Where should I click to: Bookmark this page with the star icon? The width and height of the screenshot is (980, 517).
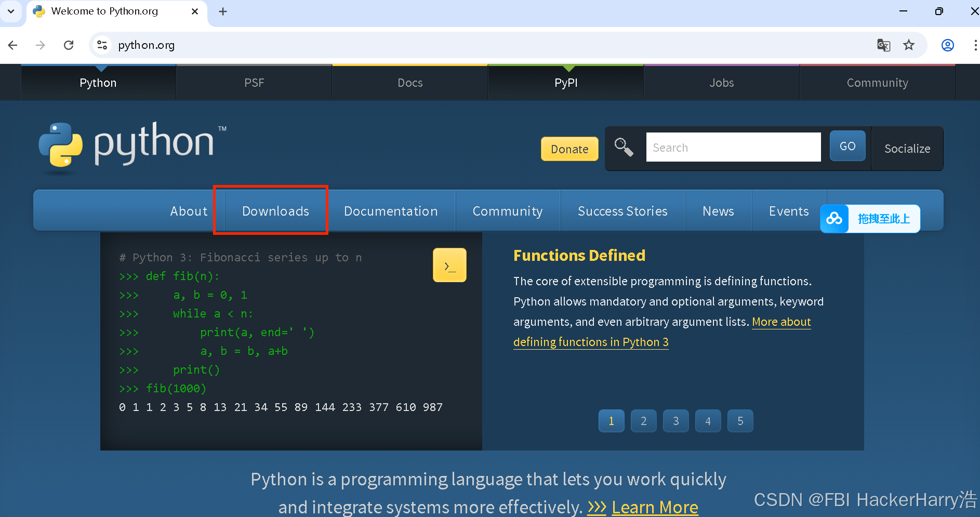coord(909,45)
